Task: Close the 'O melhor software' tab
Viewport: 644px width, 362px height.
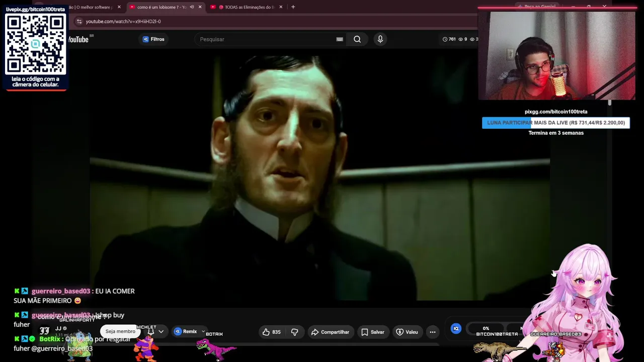Action: tap(119, 7)
